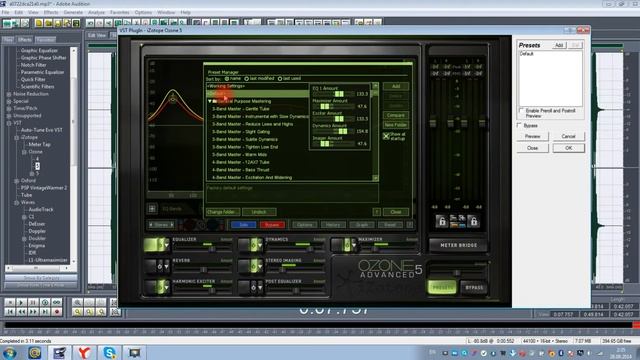Image resolution: width=640 pixels, height=360 pixels.
Task: Collapse the VST node in the effects tree
Action: (x=9, y=123)
